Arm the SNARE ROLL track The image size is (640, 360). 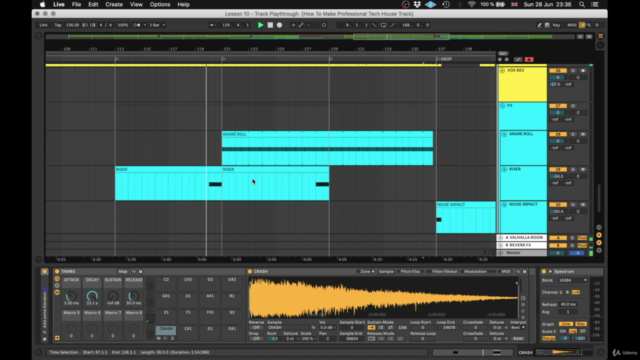pyautogui.click(x=583, y=134)
